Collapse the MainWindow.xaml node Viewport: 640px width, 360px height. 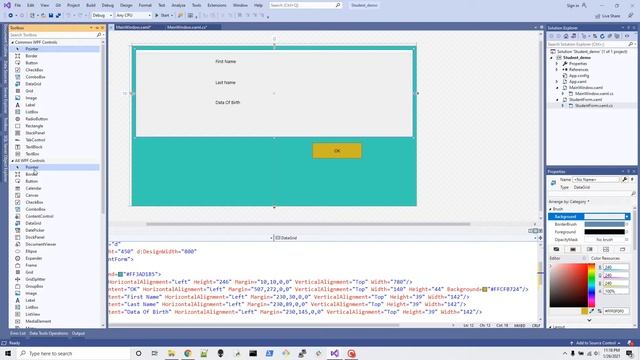(557, 88)
